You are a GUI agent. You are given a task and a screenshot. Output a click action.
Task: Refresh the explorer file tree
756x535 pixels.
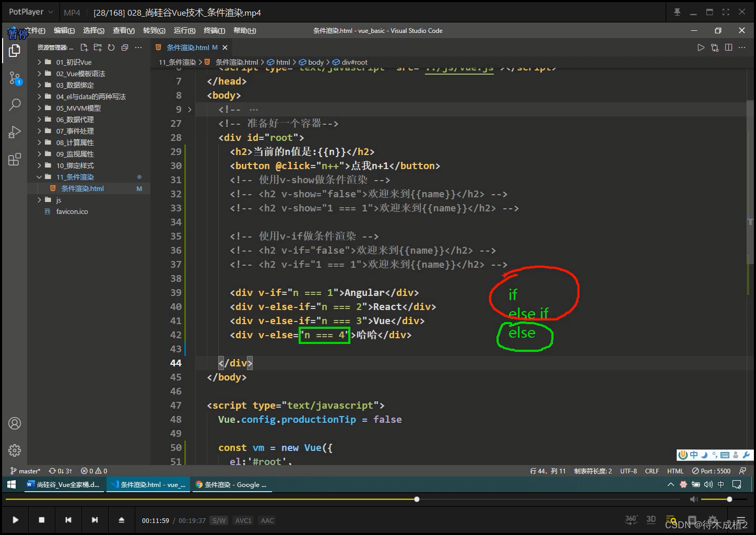pyautogui.click(x=111, y=47)
